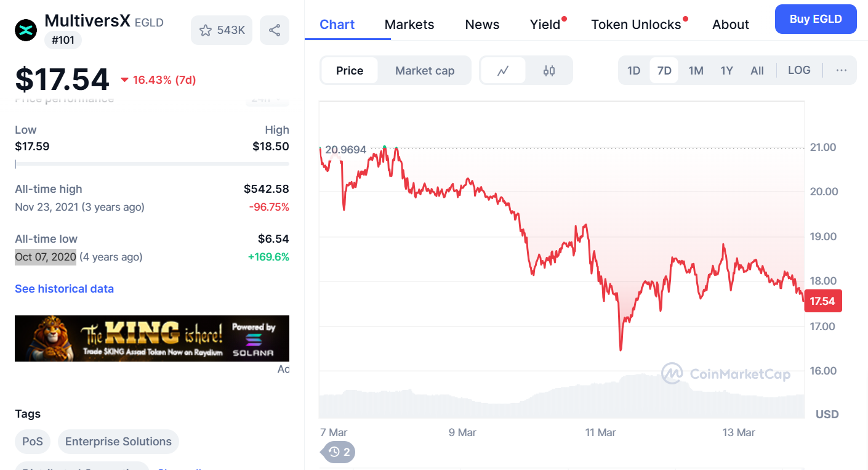The image size is (868, 470).
Task: Switch to candlestick chart view
Action: pyautogui.click(x=547, y=70)
